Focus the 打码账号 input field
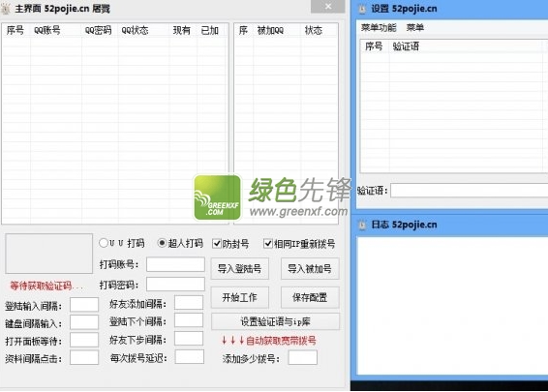The image size is (548, 392). click(175, 264)
